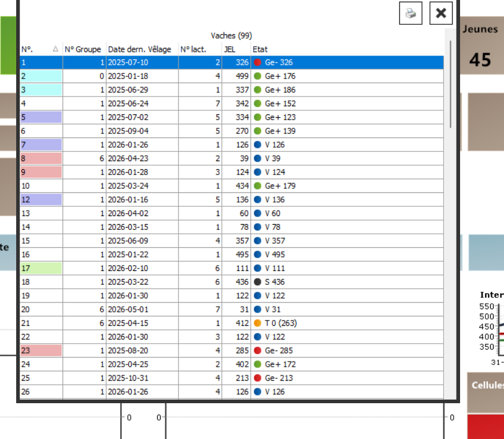This screenshot has height=439, width=504.
Task: Click blue status dot of V 124
Action: pyautogui.click(x=257, y=172)
